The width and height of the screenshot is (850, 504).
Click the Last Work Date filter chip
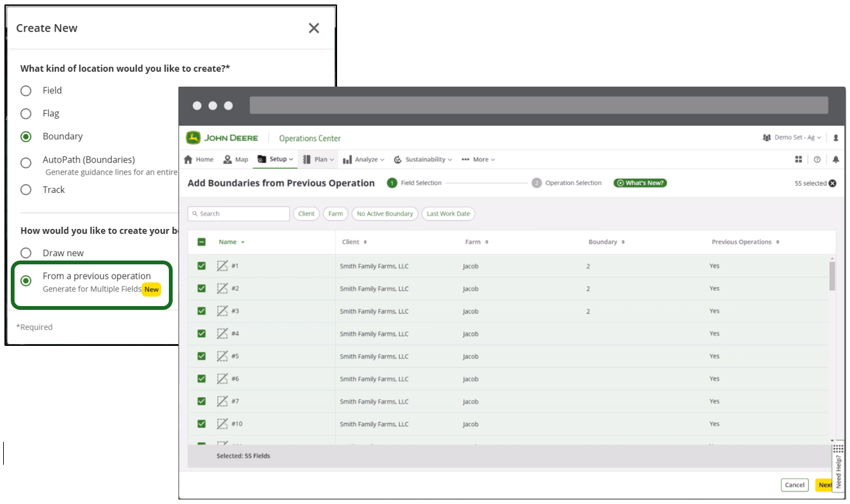tap(448, 214)
